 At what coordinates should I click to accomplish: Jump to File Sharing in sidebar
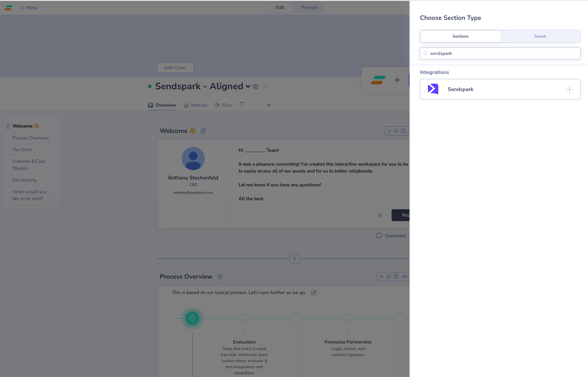[x=24, y=180]
